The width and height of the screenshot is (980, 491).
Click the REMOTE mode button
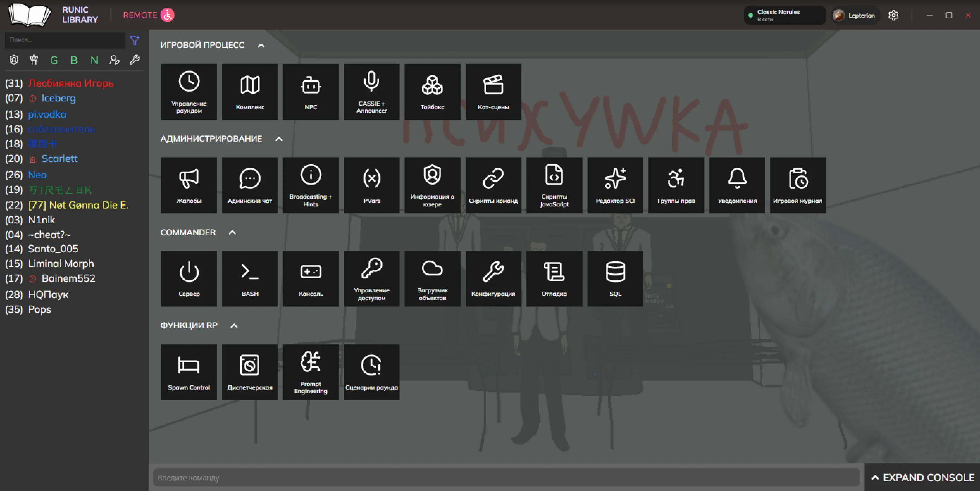[148, 15]
